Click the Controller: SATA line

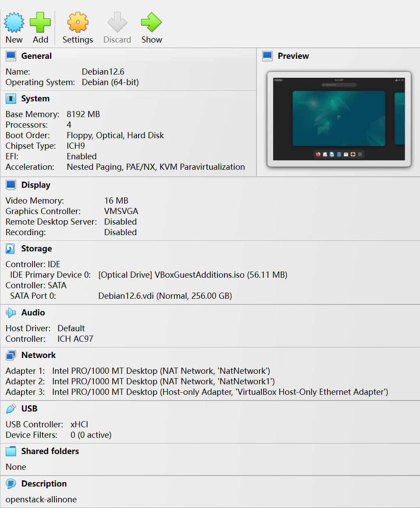coord(36,286)
